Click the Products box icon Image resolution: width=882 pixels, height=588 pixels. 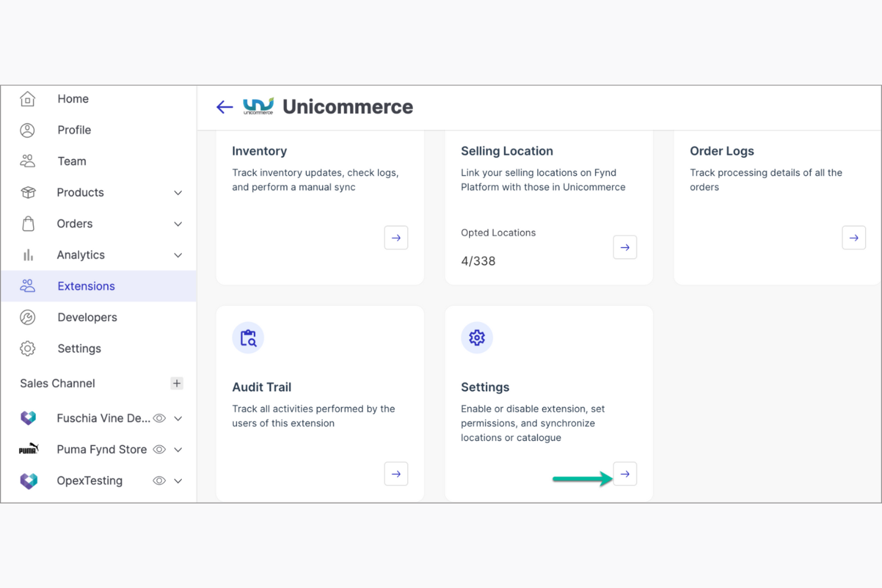[x=28, y=192]
